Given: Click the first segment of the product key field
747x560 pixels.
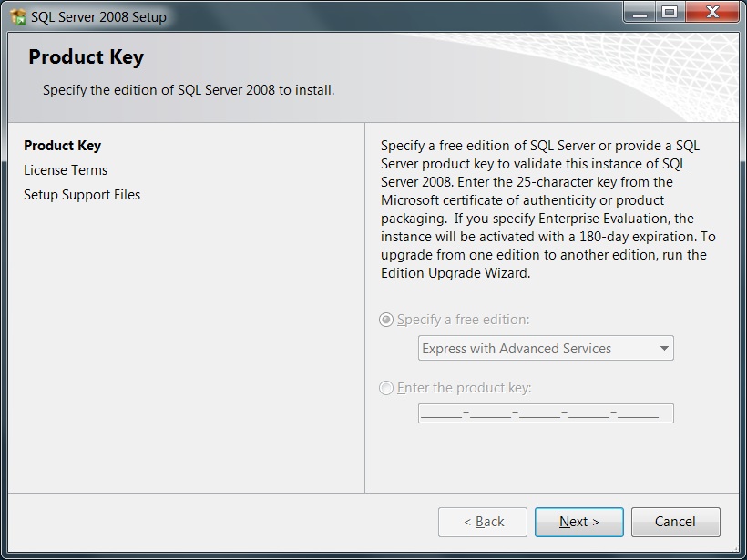Looking at the screenshot, I should (442, 414).
